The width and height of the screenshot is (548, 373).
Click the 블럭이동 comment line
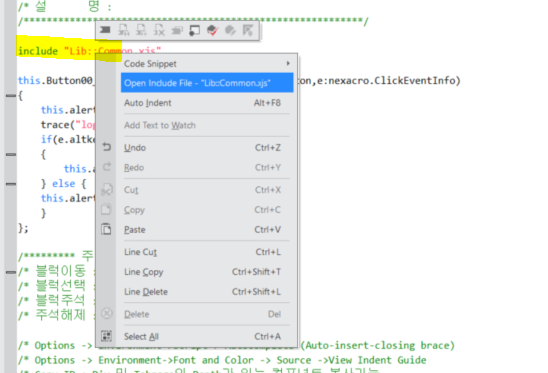pyautogui.click(x=56, y=271)
